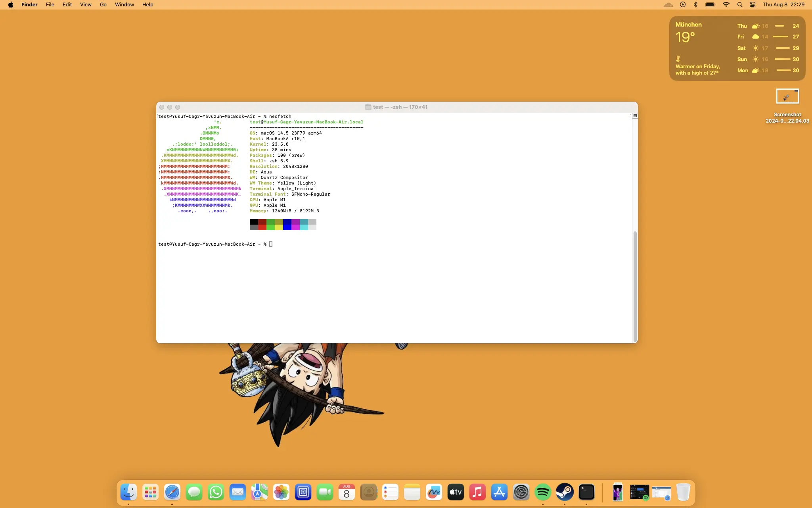The height and width of the screenshot is (508, 812).
Task: Open Control Center toggles icon
Action: 753,5
